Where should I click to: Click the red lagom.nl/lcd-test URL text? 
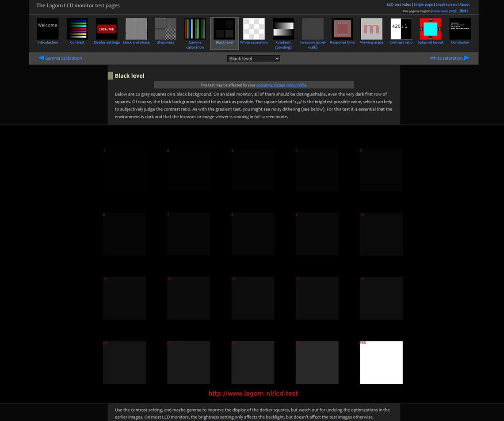[253, 394]
